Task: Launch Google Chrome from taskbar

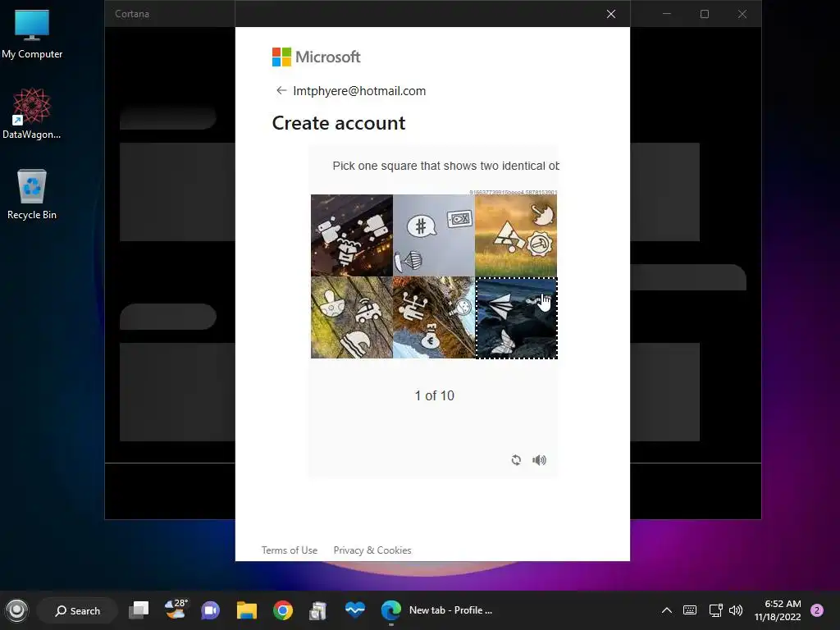Action: [x=283, y=610]
